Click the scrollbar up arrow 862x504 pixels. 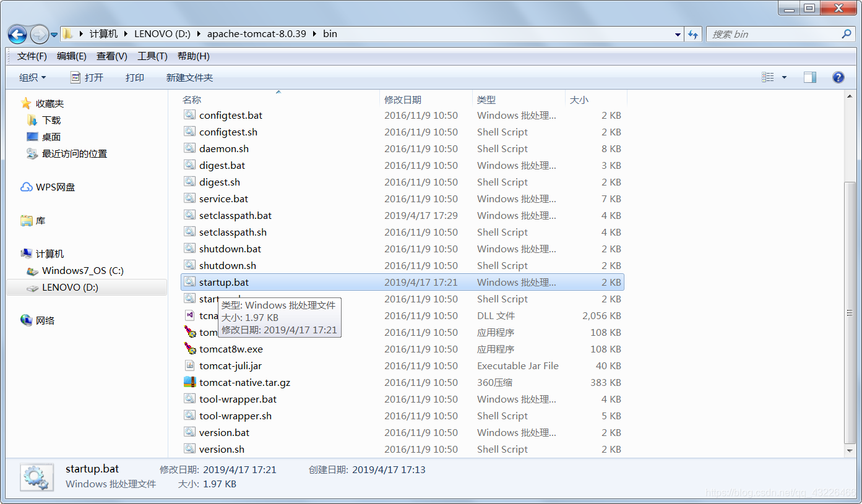850,96
